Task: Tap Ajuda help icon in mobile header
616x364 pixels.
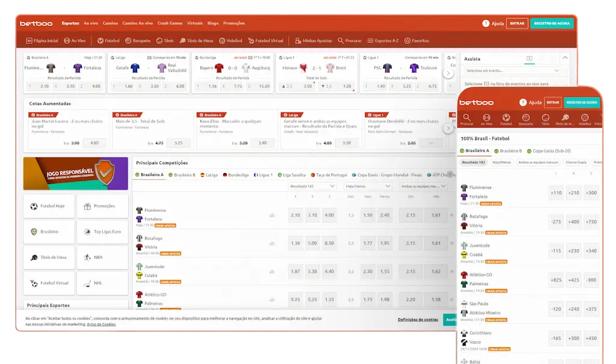Action: click(x=523, y=103)
